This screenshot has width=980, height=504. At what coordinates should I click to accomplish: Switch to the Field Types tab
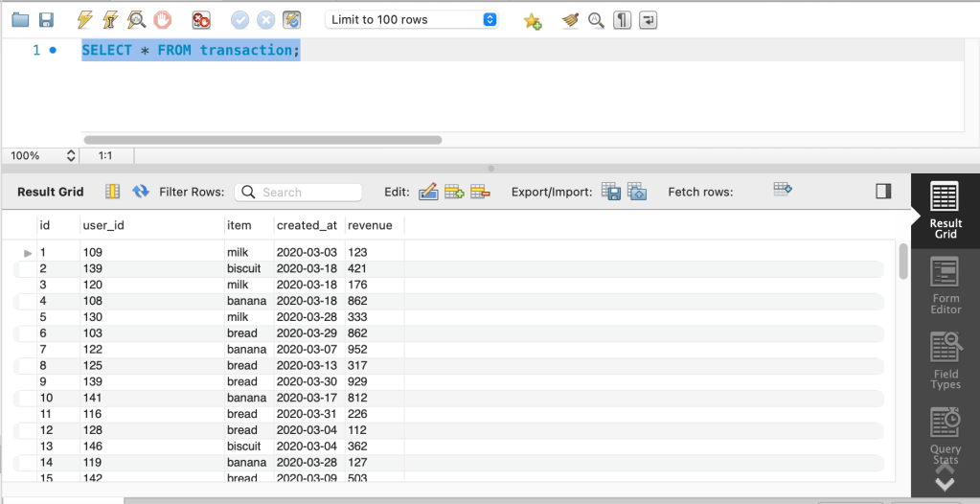pyautogui.click(x=945, y=361)
